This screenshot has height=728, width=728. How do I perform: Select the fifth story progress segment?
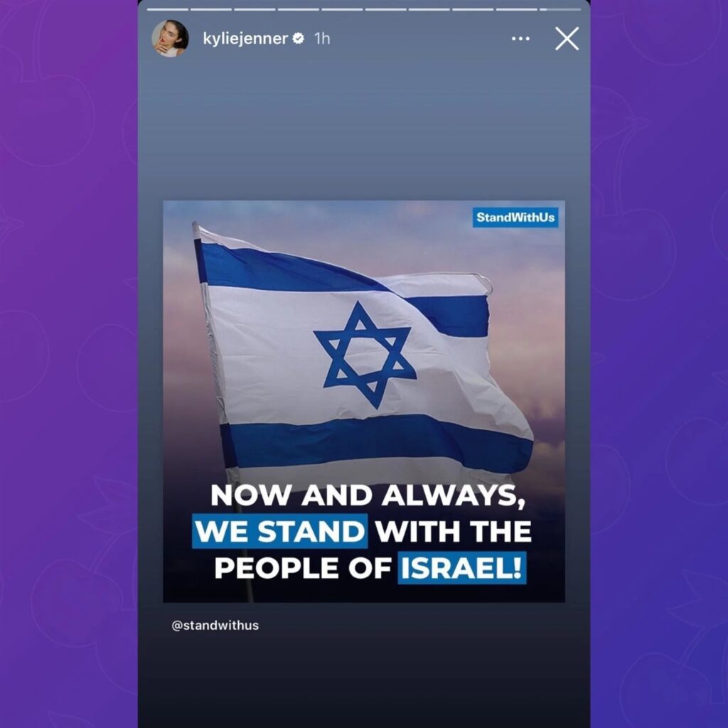pos(342,9)
